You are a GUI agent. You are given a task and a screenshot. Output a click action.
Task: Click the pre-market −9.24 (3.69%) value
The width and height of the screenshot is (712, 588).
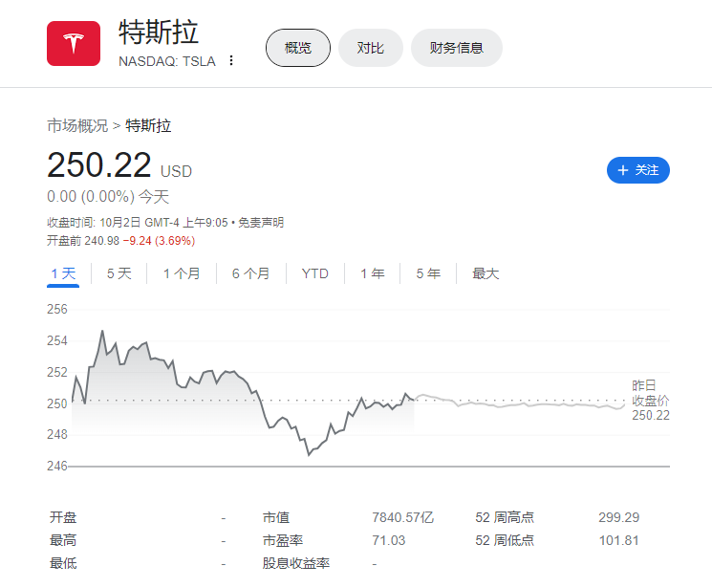click(x=159, y=241)
